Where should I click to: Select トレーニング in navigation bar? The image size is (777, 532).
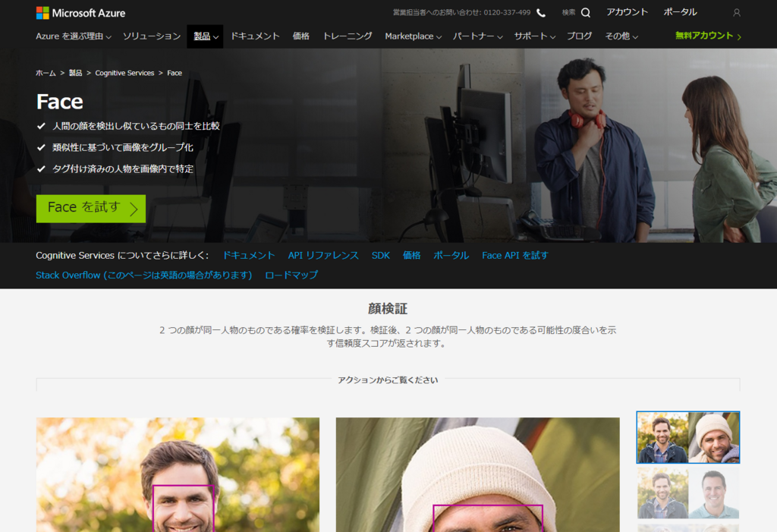(x=348, y=36)
